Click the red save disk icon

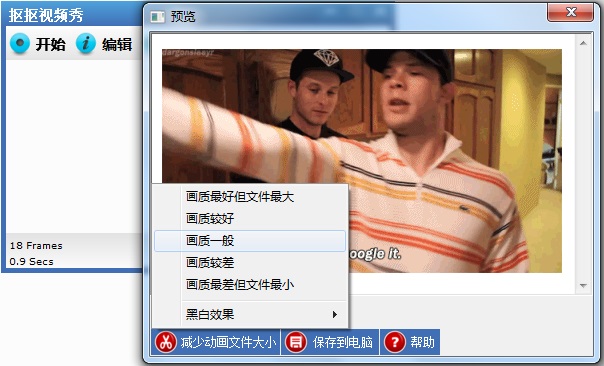pos(296,342)
